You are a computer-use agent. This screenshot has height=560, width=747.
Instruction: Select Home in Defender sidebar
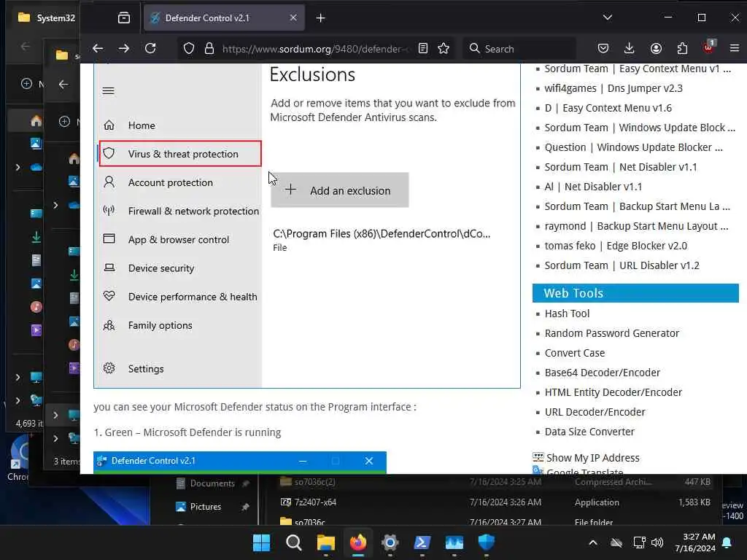(142, 125)
